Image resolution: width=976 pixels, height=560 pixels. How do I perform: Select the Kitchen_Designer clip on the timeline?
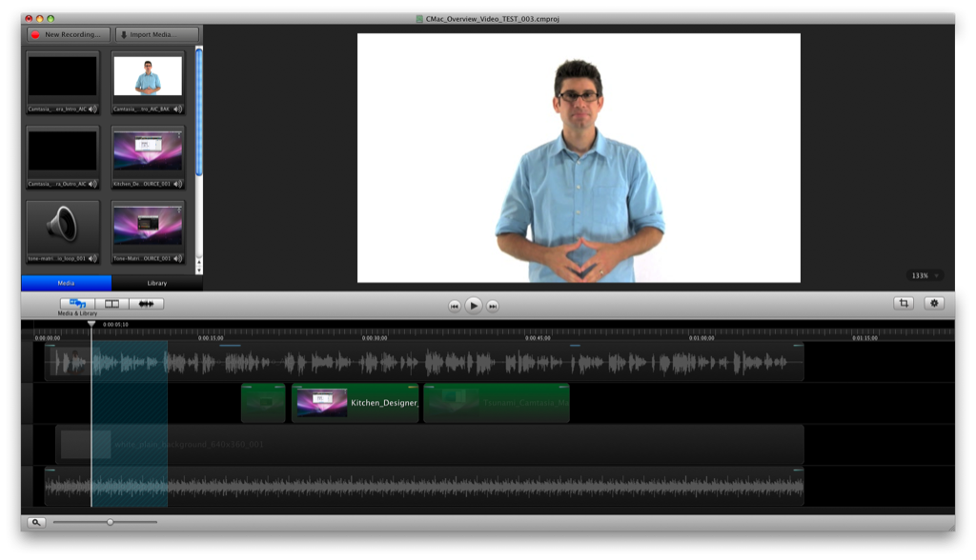354,402
